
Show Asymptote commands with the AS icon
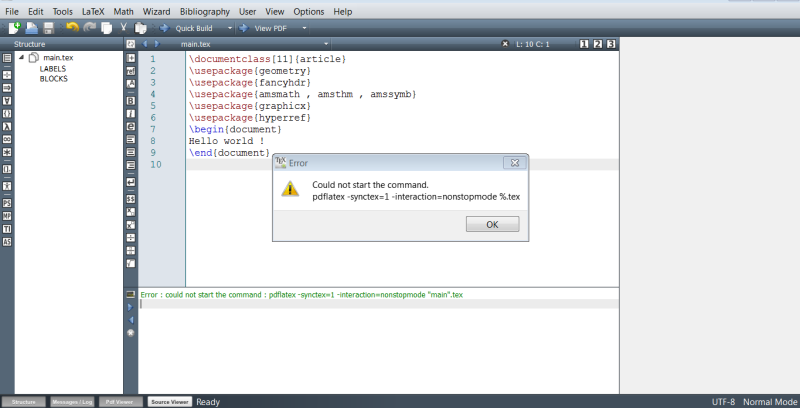click(7, 242)
